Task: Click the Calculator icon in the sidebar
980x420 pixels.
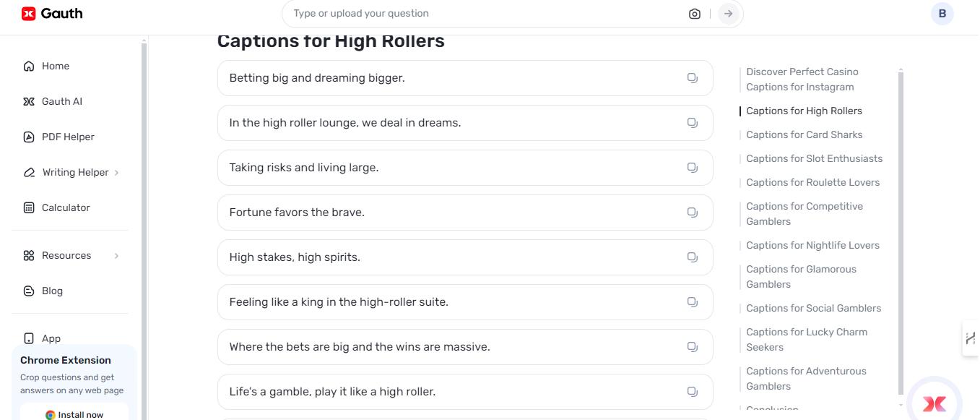Action: 27,207
